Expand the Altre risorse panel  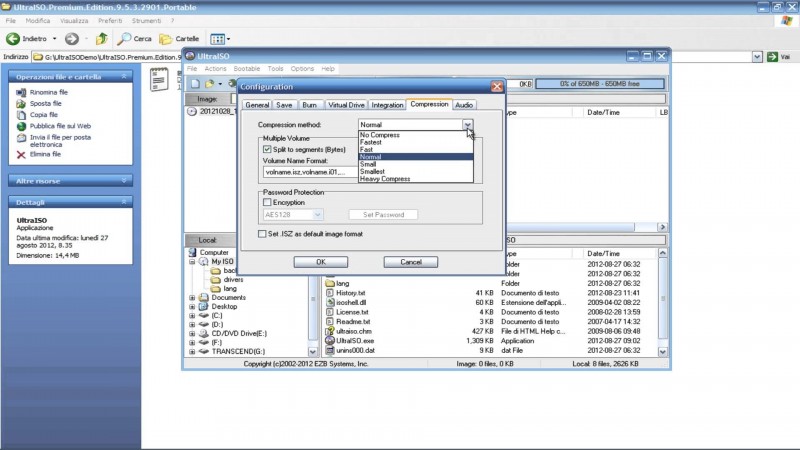(x=124, y=181)
